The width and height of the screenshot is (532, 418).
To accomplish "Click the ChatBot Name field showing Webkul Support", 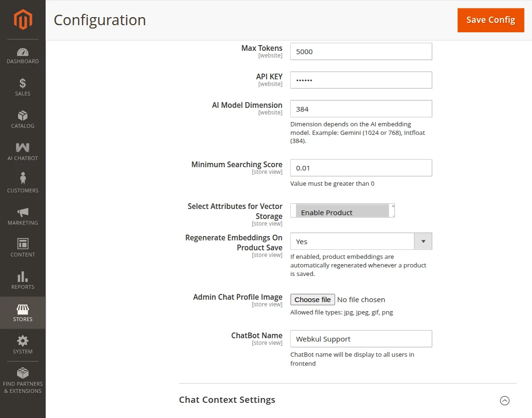I will 361,339.
